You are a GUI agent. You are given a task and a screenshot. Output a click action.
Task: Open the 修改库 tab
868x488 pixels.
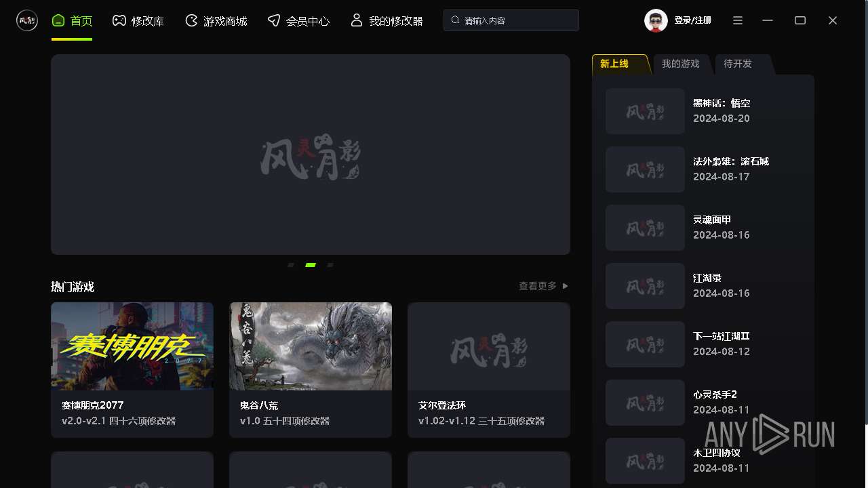[138, 21]
